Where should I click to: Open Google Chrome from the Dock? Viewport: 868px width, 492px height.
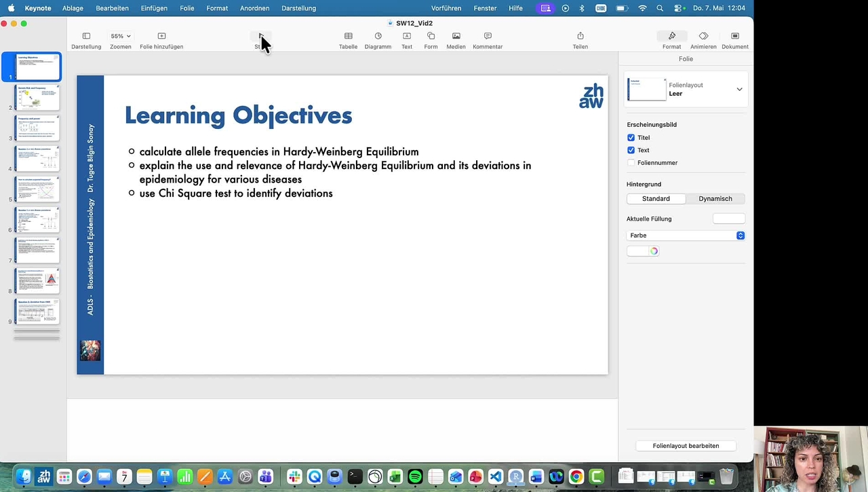pyautogui.click(x=576, y=477)
